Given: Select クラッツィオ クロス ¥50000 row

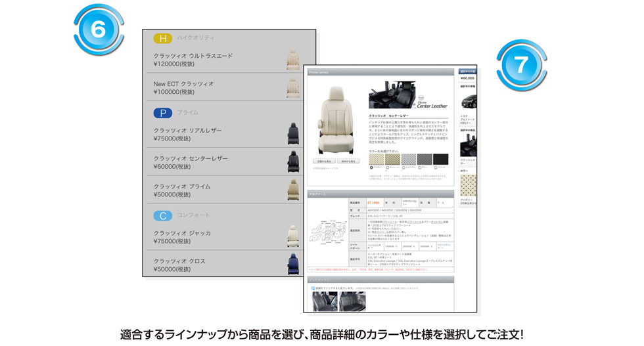Looking at the screenshot, I should click(x=225, y=265).
